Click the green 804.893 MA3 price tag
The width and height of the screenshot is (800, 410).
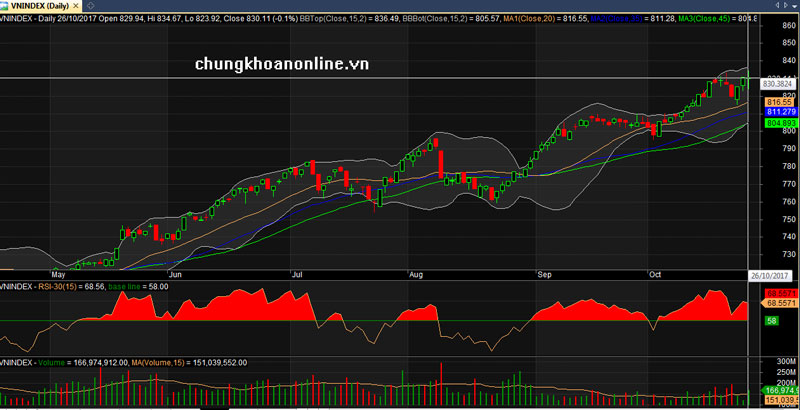click(x=779, y=123)
